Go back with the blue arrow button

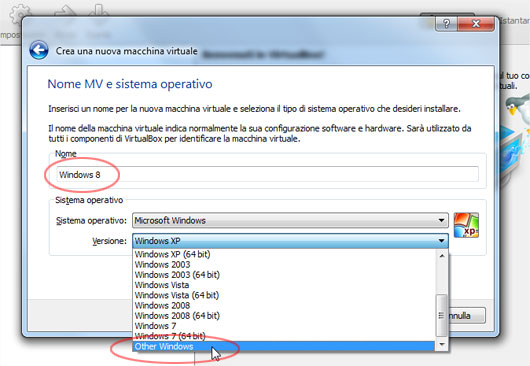pos(39,51)
